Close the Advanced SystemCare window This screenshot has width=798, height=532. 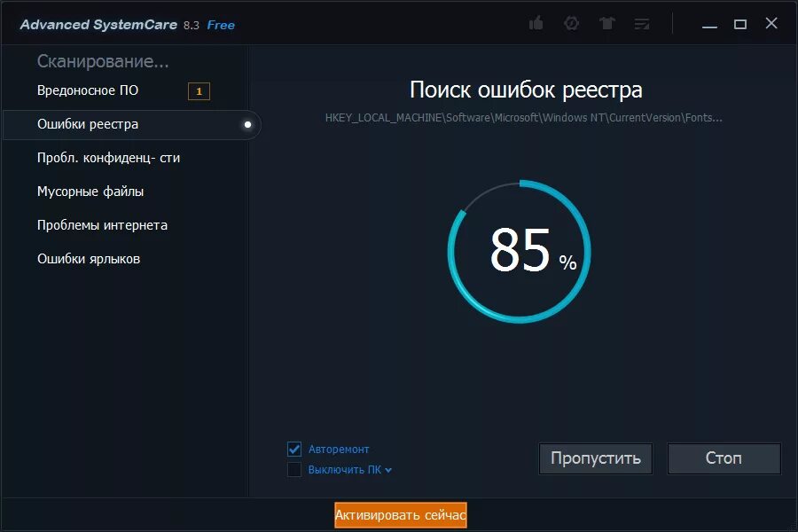771,23
